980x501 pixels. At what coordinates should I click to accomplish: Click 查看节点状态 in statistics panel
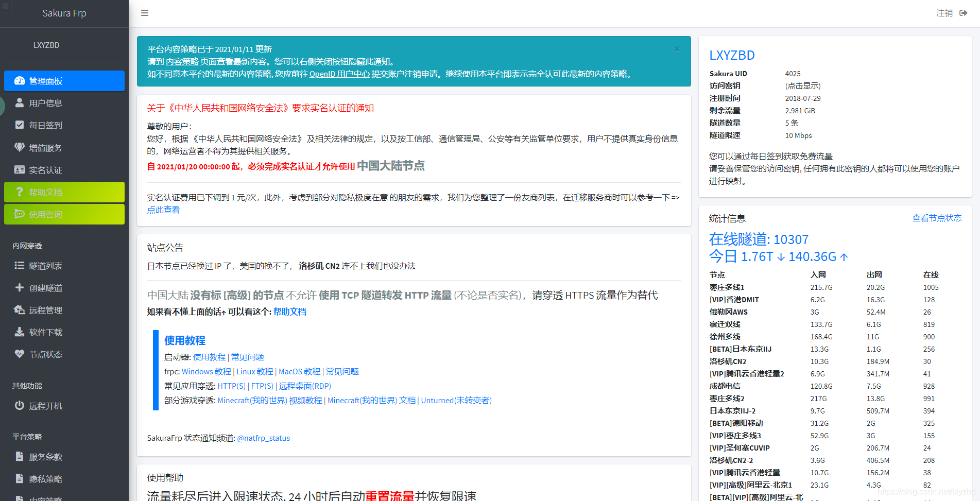coord(936,218)
